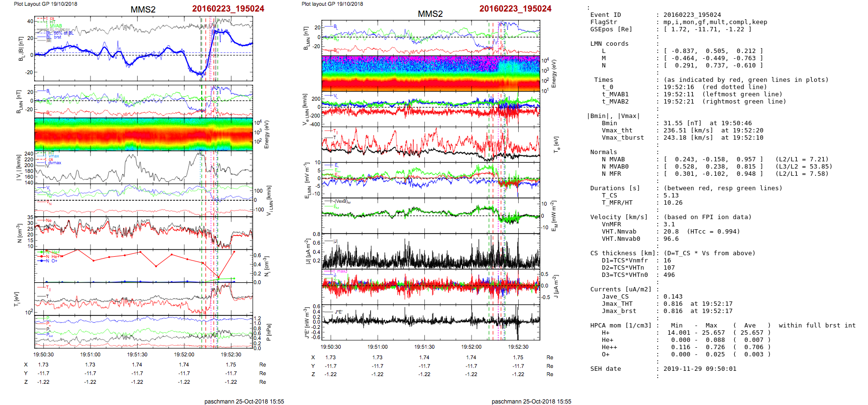Image resolution: width=868 pixels, height=405 pixels.
Task: Click the LMN coords heading
Action: [609, 44]
